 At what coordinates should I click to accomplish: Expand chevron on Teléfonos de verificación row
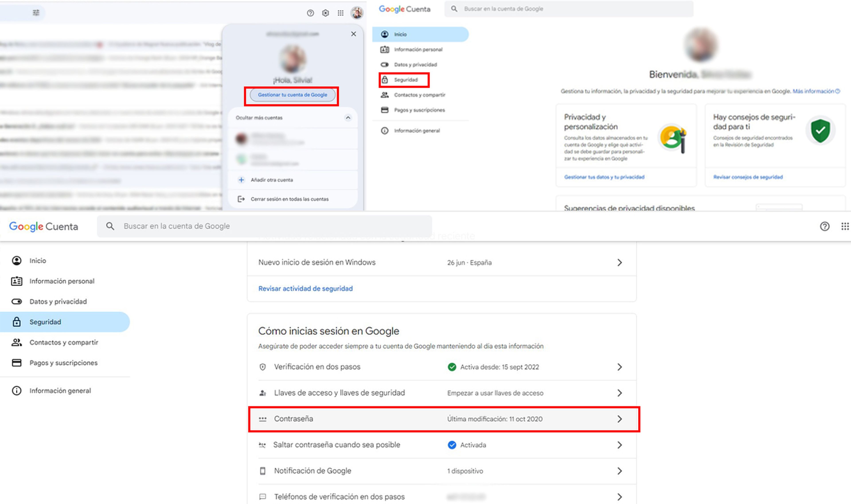(620, 497)
